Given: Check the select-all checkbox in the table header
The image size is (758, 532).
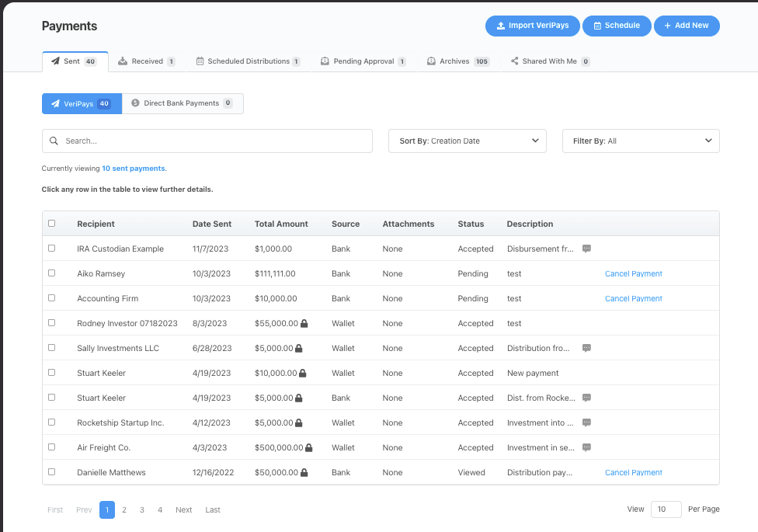Looking at the screenshot, I should coord(51,224).
